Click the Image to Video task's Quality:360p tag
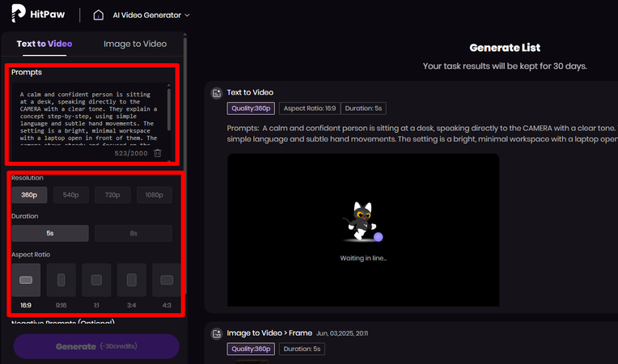 pyautogui.click(x=251, y=349)
